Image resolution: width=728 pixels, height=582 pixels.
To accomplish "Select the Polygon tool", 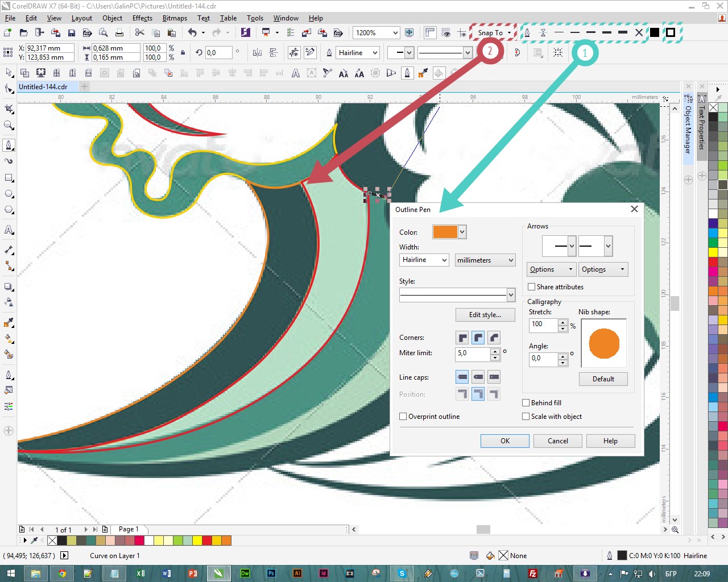I will (9, 210).
